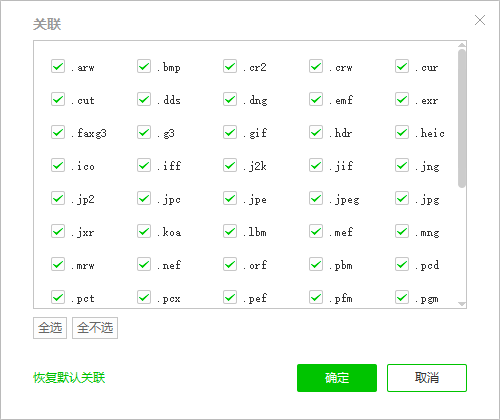Uncheck the .cr2 format checkbox
Image resolution: width=500 pixels, height=420 pixels.
pos(230,66)
